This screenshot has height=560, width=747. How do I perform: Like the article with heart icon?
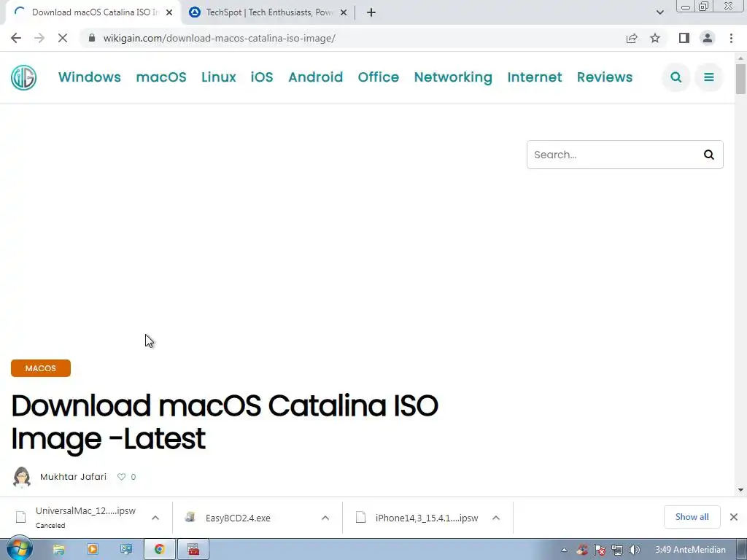click(122, 477)
